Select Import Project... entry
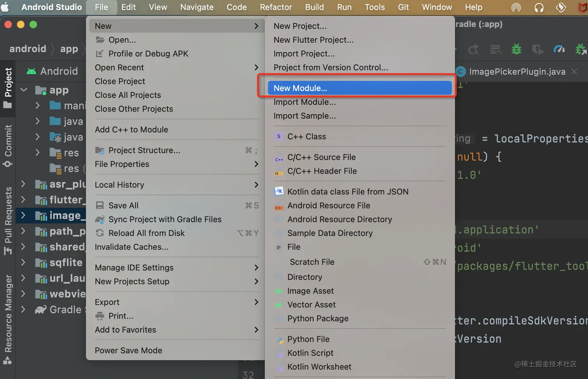 coord(360,54)
